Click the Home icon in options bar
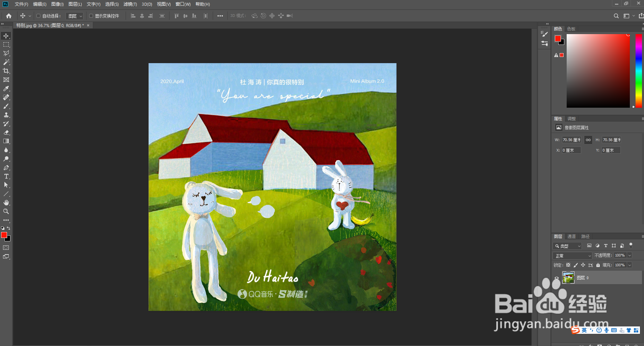 [9, 16]
